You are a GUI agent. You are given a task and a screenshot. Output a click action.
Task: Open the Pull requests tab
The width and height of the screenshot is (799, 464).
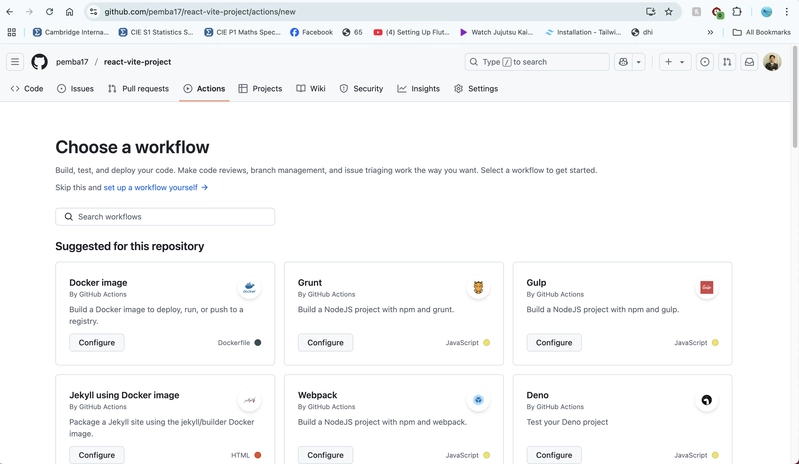point(138,89)
